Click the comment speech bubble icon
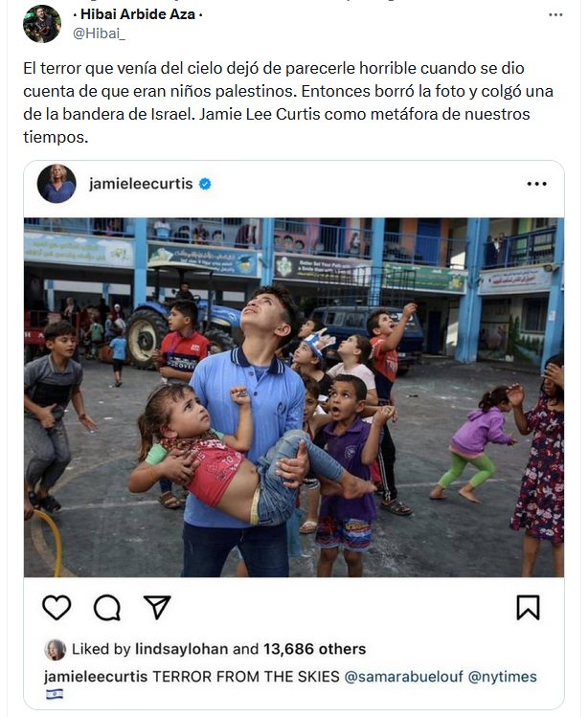Viewport: 588px width, 717px height. click(107, 608)
